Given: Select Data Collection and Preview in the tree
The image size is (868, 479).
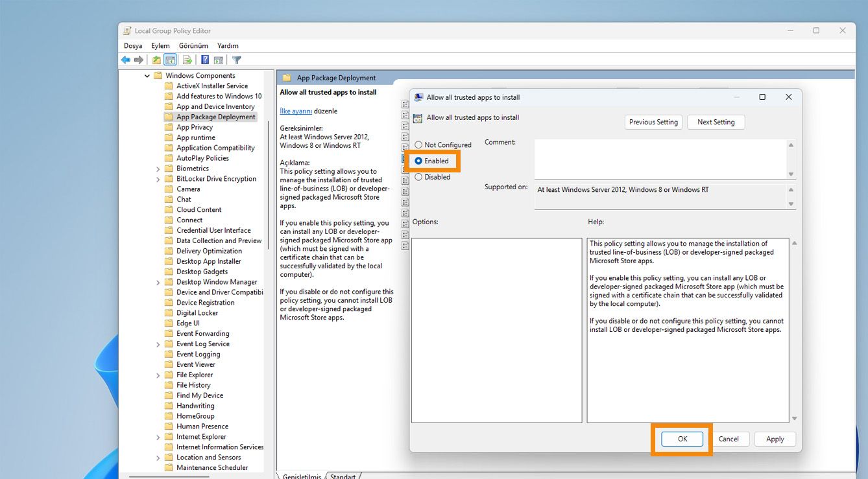Looking at the screenshot, I should coord(219,241).
